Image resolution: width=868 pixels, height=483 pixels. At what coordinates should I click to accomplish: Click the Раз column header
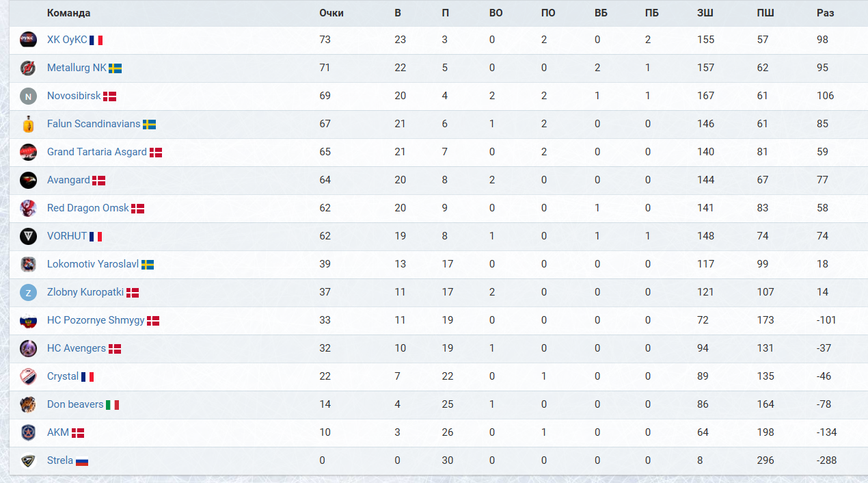pyautogui.click(x=825, y=13)
